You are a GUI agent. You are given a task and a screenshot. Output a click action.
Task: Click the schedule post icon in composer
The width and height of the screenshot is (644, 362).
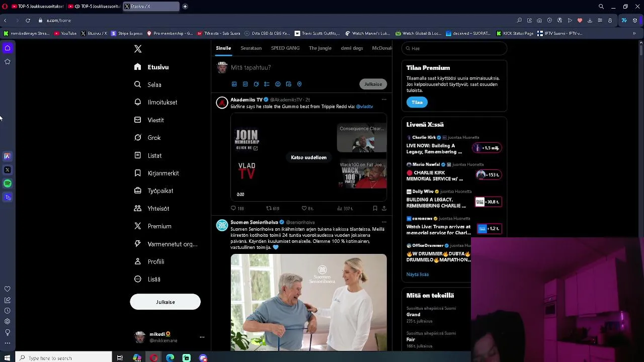coord(288,84)
